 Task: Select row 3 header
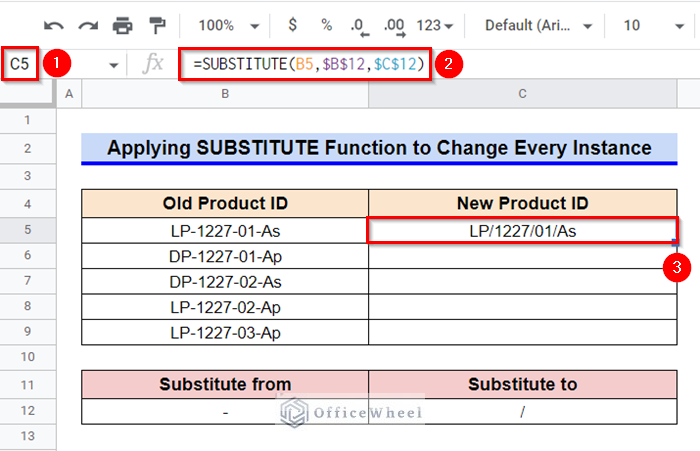pyautogui.click(x=28, y=176)
